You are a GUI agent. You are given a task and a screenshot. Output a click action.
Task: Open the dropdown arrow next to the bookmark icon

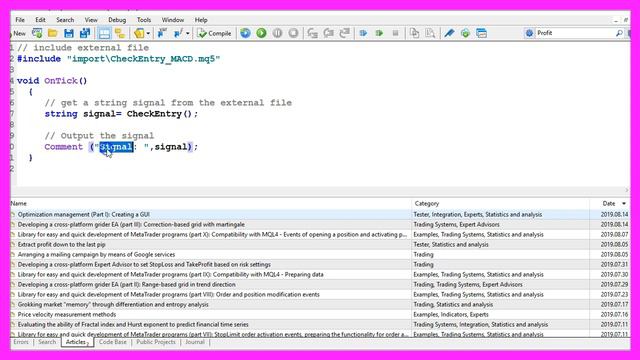(x=148, y=33)
